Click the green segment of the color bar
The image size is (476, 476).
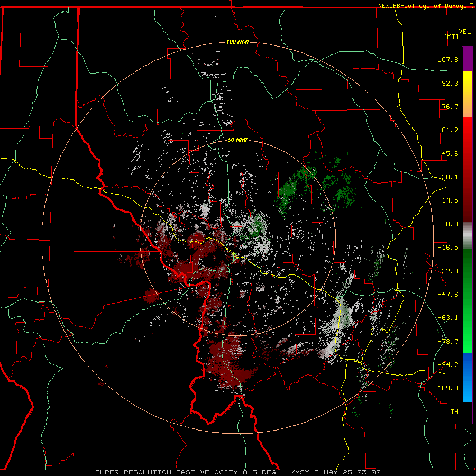[x=467, y=300]
